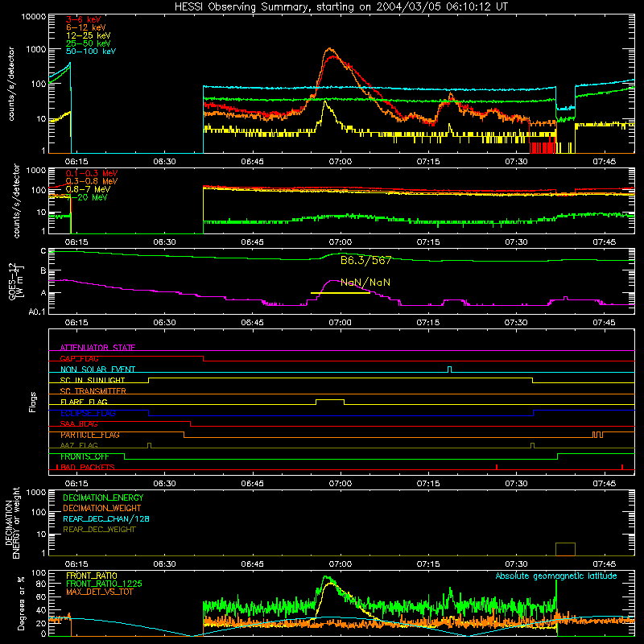Click the SC_IN_SUNLIGHT flag label
The height and width of the screenshot is (644, 644).
[93, 380]
